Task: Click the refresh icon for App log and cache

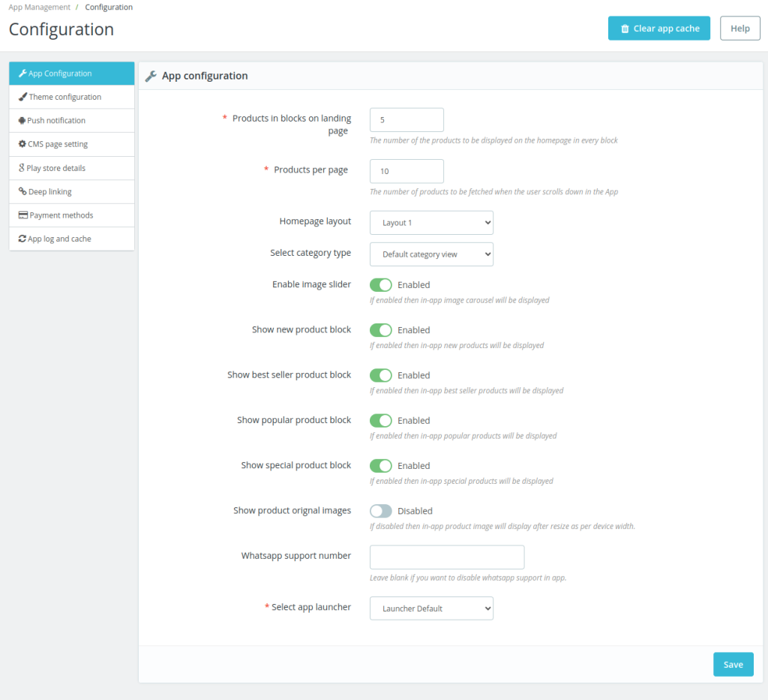Action: point(22,239)
